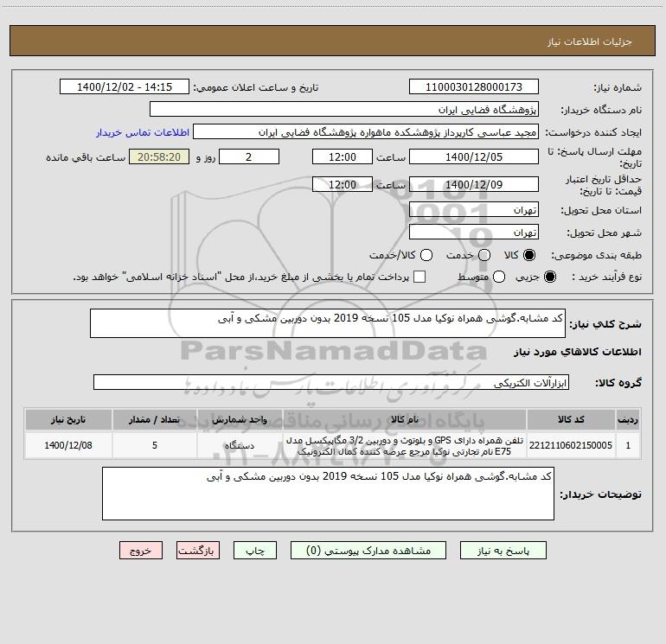Click the delivery province field تهران

474,209
